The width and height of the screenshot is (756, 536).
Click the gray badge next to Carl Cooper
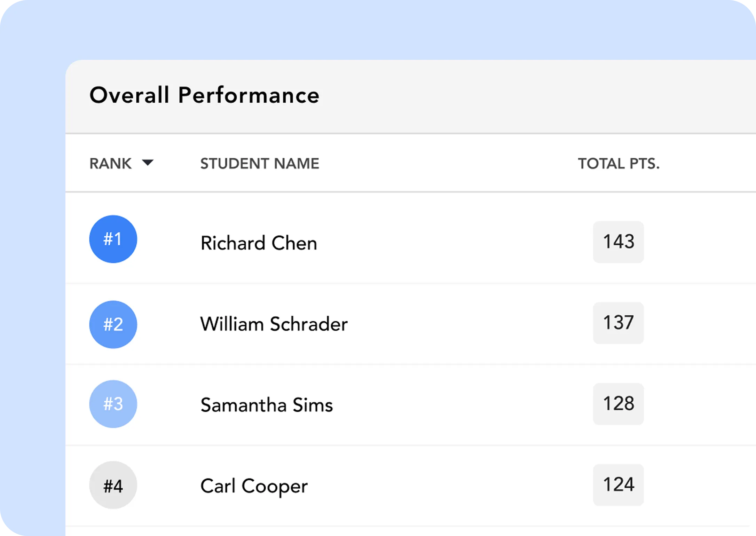click(113, 485)
